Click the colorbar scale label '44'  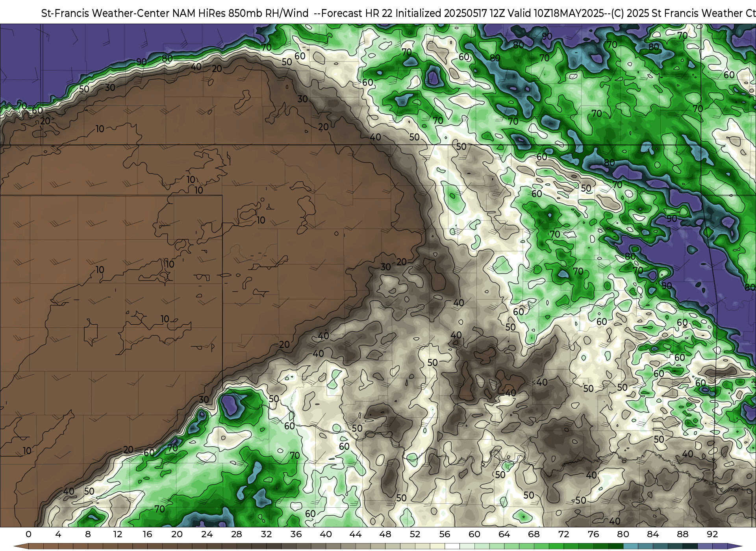click(356, 534)
